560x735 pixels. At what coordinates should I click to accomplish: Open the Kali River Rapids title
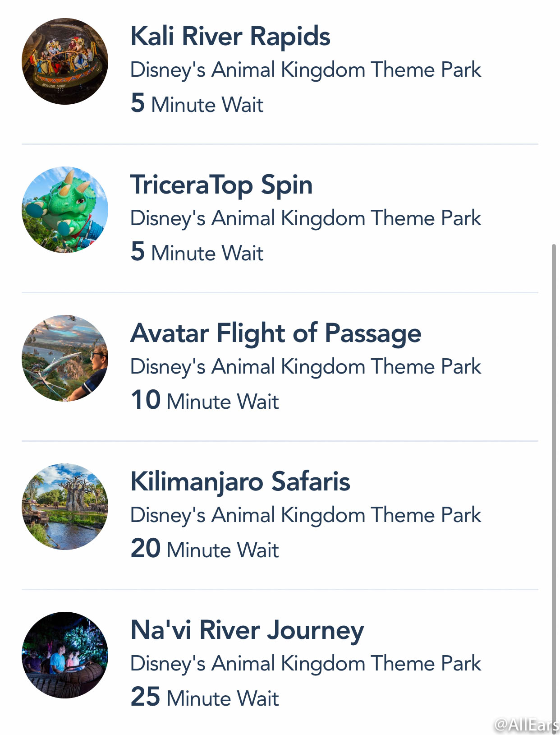click(x=230, y=36)
